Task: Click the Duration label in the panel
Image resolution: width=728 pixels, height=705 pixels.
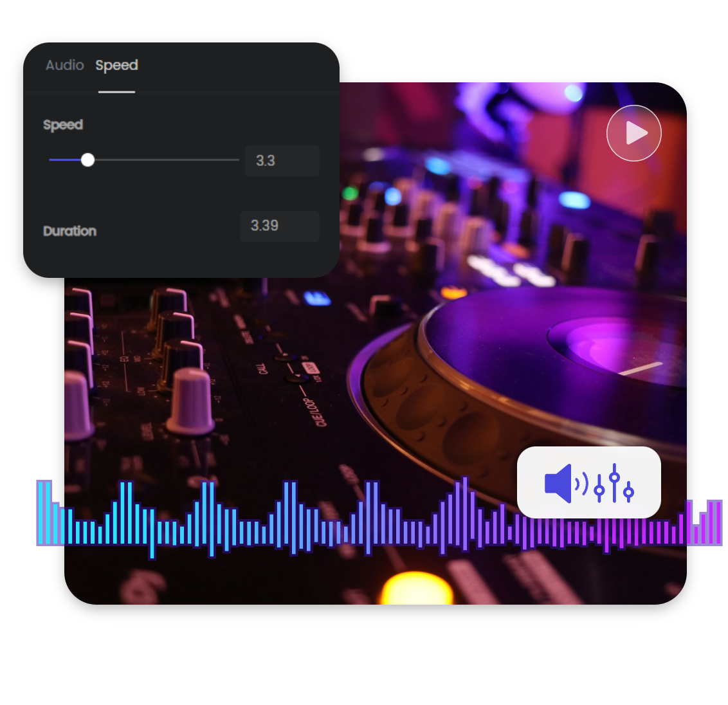Action: [x=69, y=231]
